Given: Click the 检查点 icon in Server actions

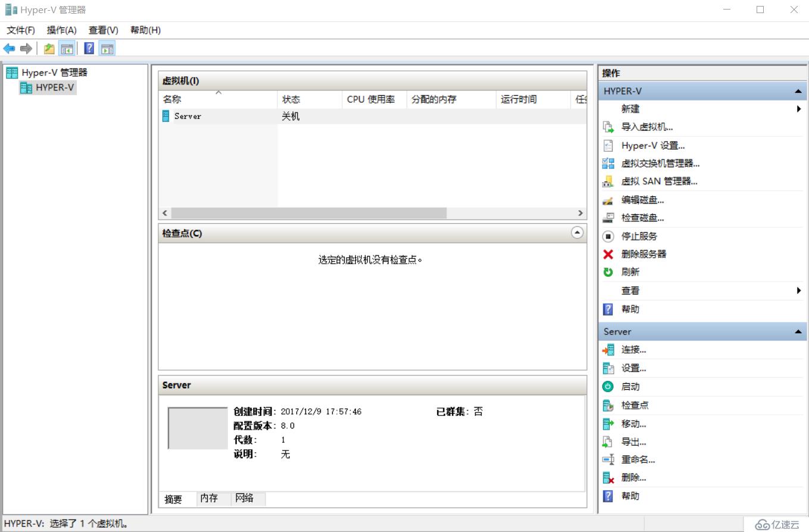Looking at the screenshot, I should click(x=608, y=405).
